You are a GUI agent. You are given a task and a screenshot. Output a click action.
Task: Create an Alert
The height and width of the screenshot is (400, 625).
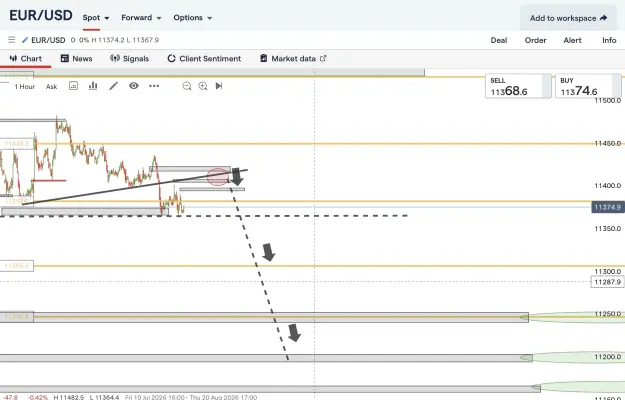(572, 40)
